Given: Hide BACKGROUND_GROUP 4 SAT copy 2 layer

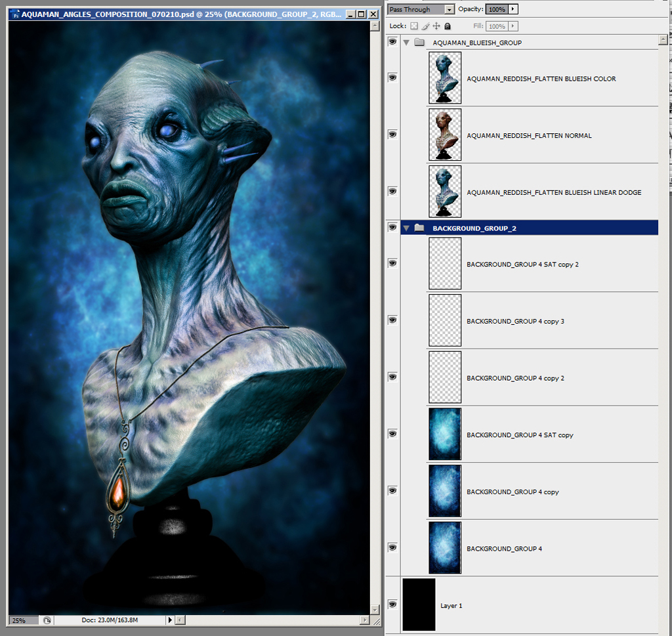Looking at the screenshot, I should pos(392,263).
